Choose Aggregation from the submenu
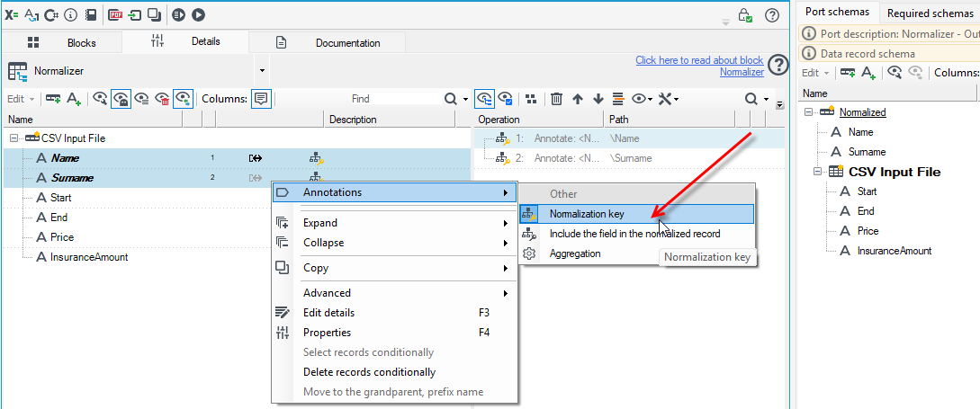 tap(636, 253)
